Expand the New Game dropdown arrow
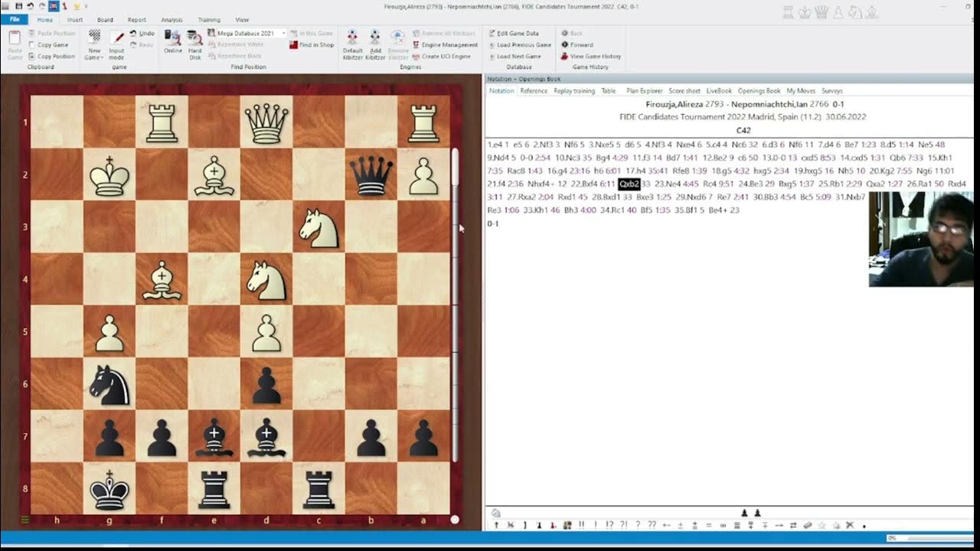 [x=101, y=57]
